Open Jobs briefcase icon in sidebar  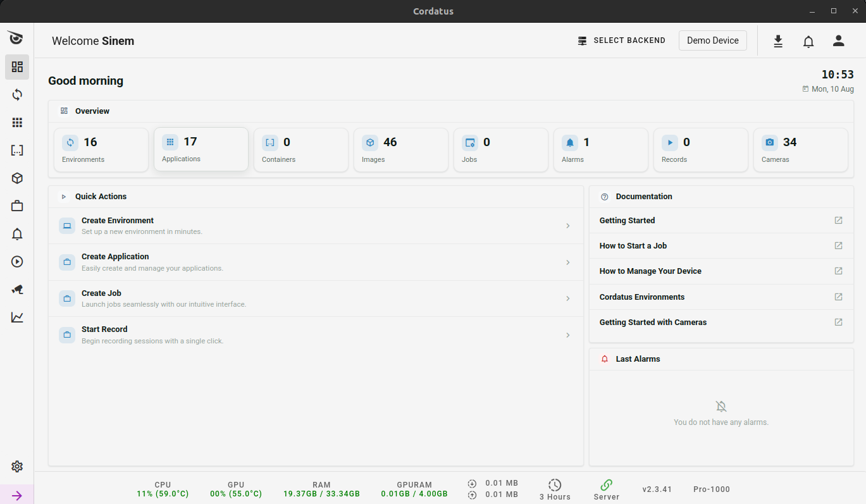coord(17,206)
